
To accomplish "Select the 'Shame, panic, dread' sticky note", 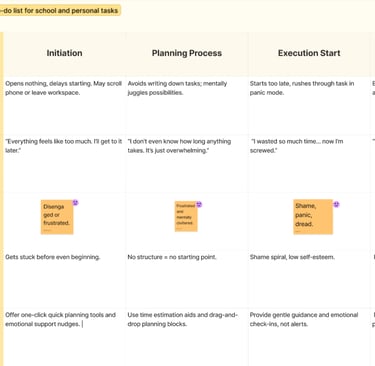I will click(313, 217).
